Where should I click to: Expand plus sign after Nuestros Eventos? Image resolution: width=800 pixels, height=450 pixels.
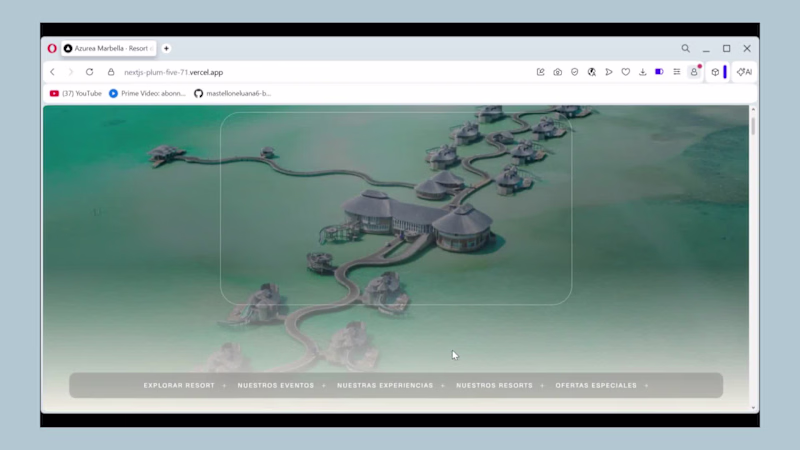324,386
